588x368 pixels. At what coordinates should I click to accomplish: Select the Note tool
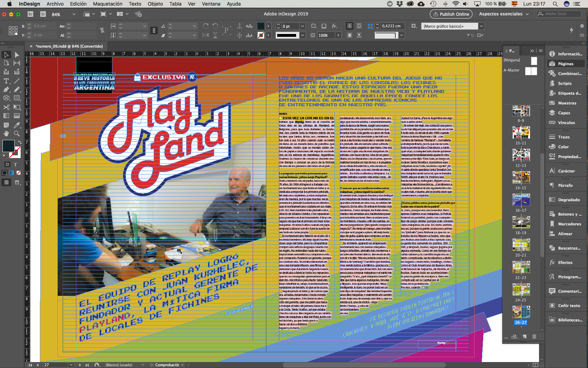(6, 125)
